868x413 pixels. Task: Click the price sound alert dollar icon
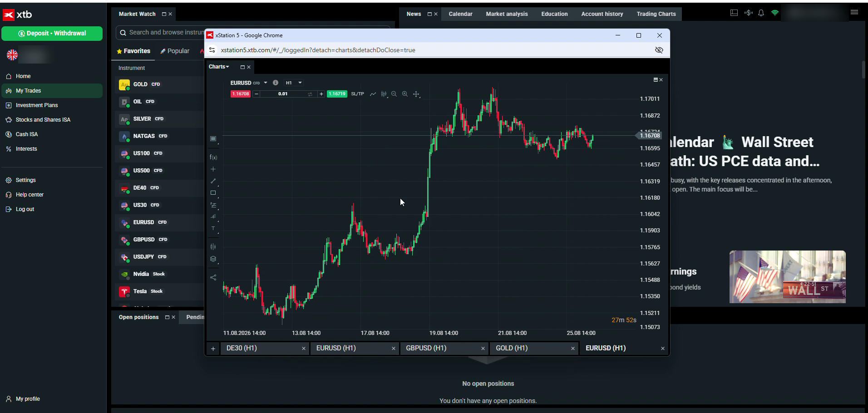tap(748, 13)
